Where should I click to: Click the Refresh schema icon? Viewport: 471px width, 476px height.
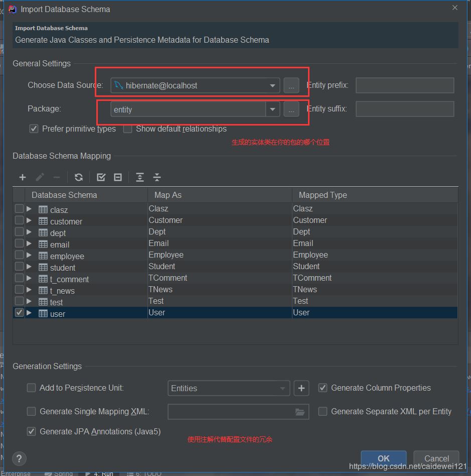click(x=79, y=177)
